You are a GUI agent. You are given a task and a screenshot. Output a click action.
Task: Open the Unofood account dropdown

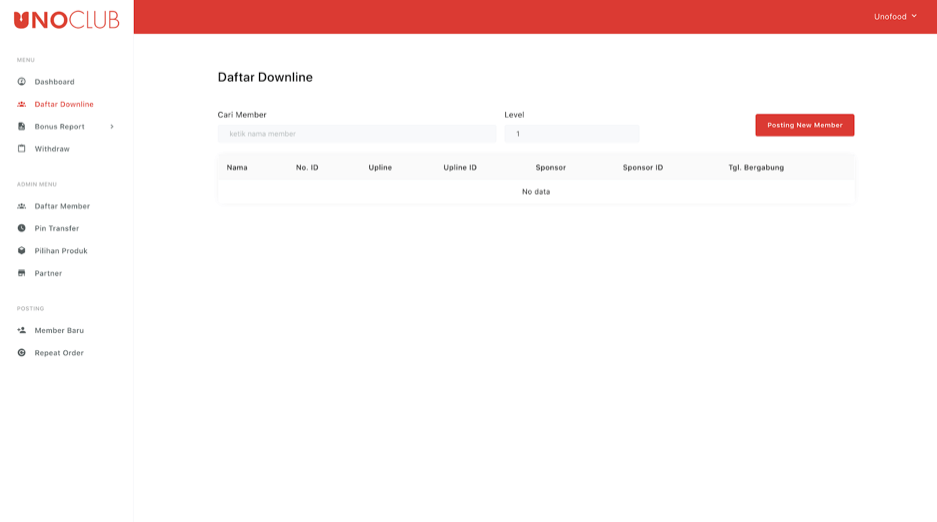tap(895, 16)
